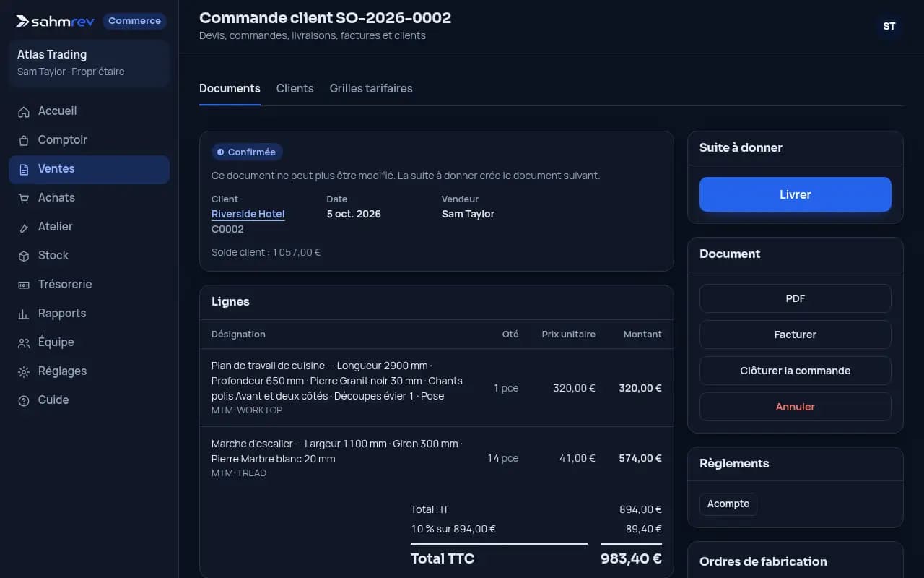924x578 pixels.
Task: Select the Achats cart icon
Action: (x=24, y=198)
